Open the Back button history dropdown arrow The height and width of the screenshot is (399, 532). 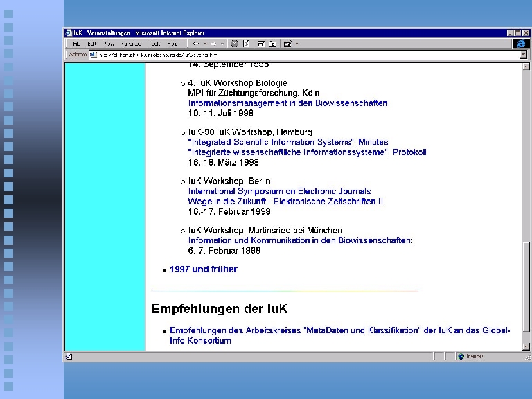tap(204, 44)
